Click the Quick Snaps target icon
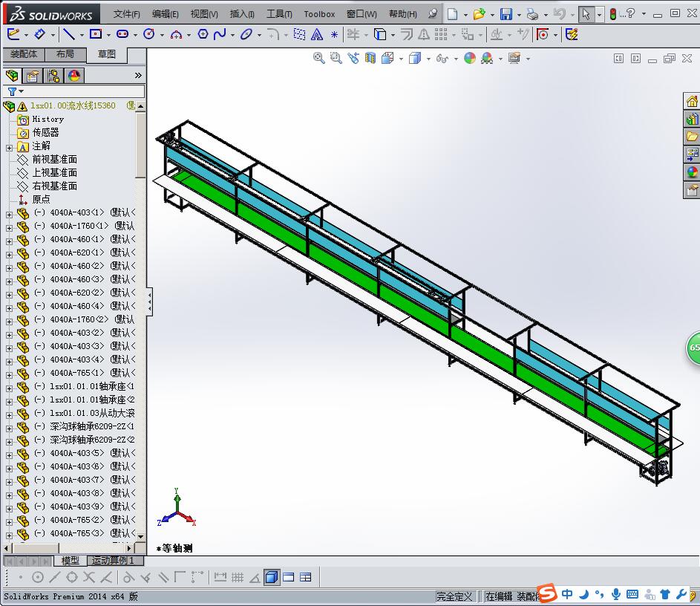700x606 pixels. point(543,34)
